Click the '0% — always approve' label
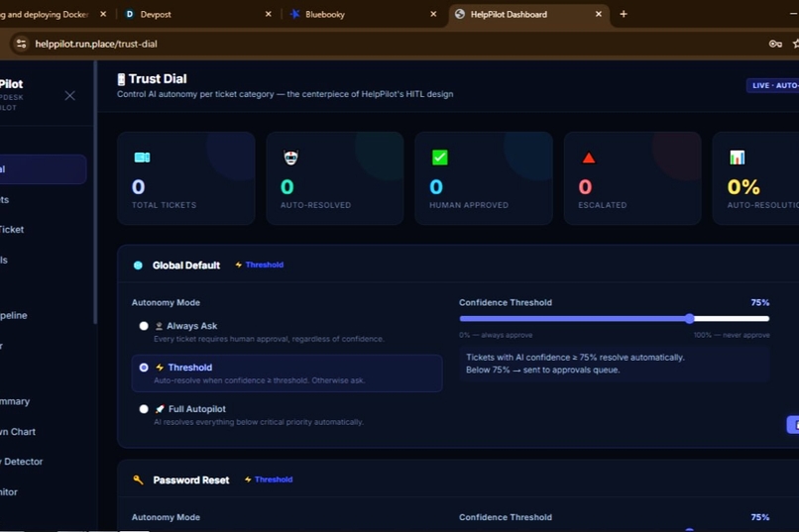This screenshot has height=532, width=799. coord(496,335)
